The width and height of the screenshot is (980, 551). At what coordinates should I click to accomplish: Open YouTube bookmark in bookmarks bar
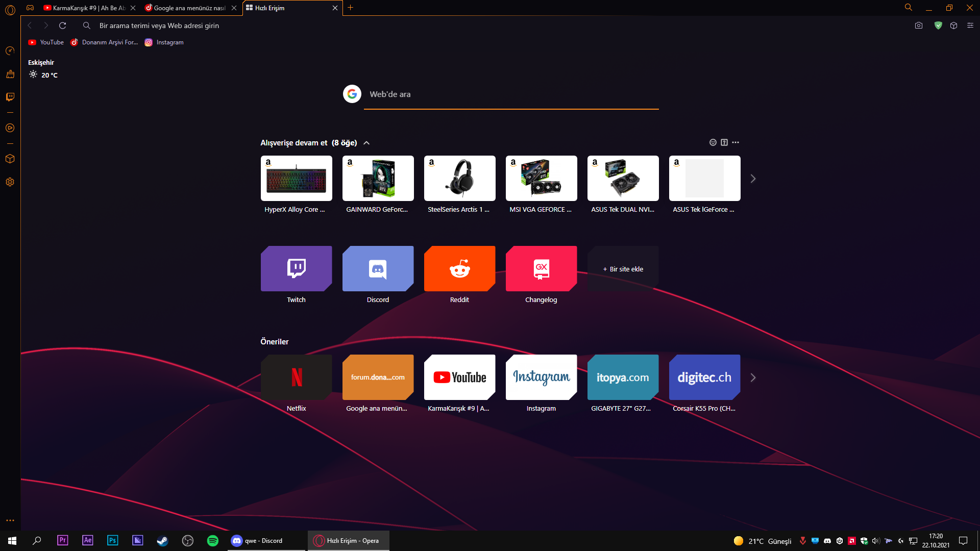46,42
